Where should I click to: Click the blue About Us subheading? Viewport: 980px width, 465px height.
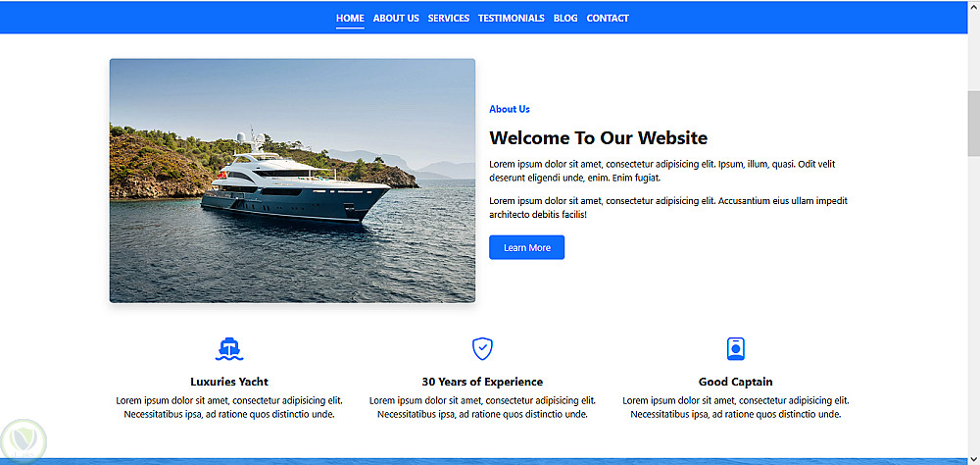pos(510,109)
